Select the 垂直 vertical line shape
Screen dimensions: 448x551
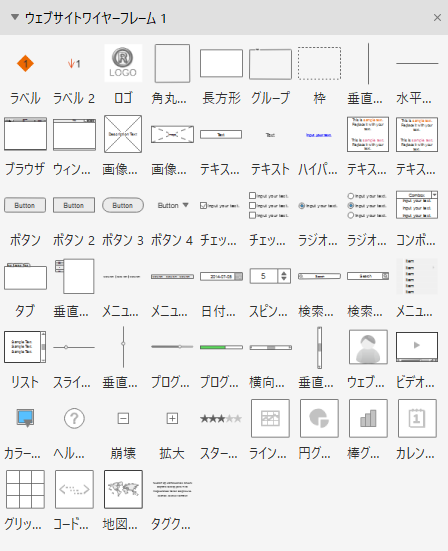pos(368,64)
